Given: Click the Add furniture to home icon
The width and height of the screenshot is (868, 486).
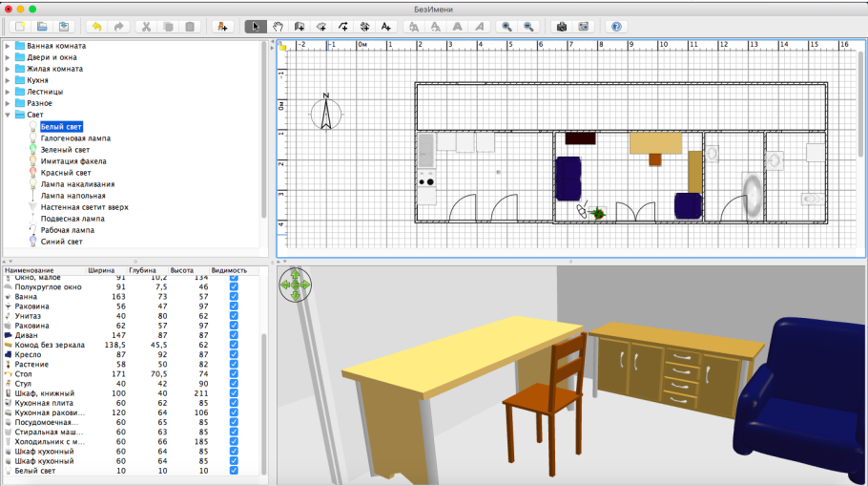Looking at the screenshot, I should (222, 27).
